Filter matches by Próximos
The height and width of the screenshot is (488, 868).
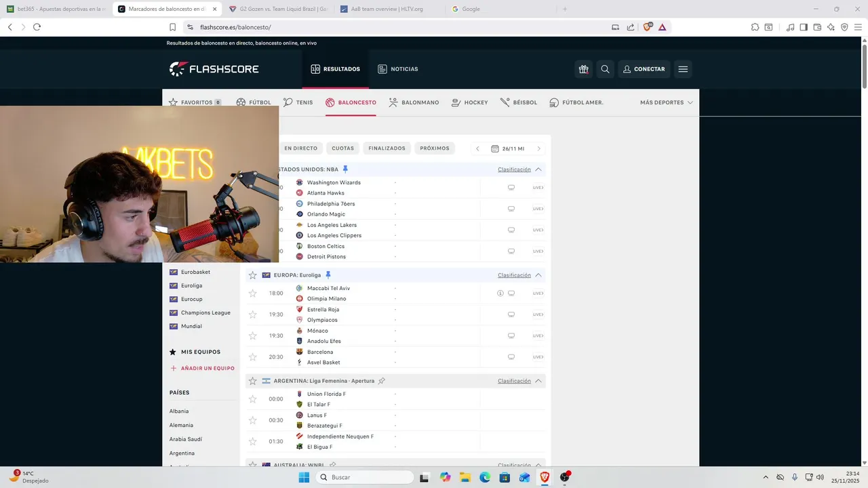point(435,148)
